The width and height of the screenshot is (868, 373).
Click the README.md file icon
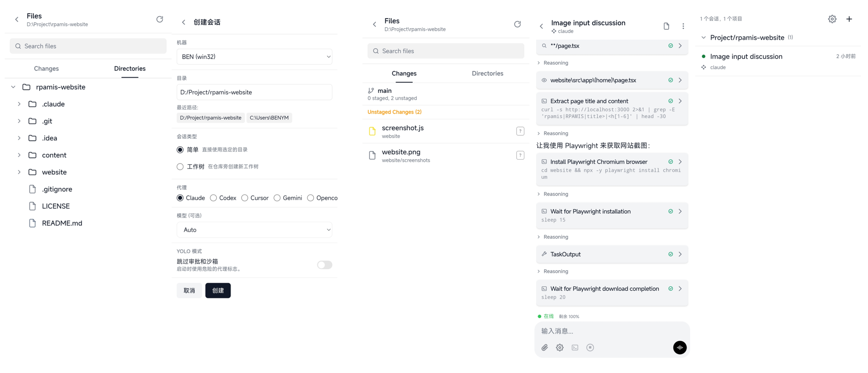[33, 223]
